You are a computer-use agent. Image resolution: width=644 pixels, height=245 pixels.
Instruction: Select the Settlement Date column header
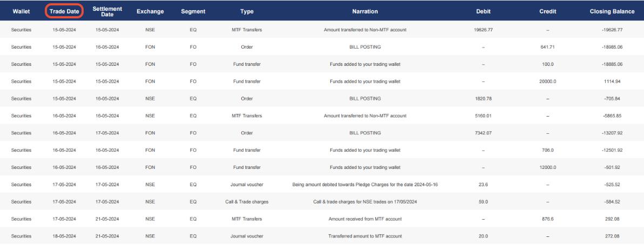(107, 11)
